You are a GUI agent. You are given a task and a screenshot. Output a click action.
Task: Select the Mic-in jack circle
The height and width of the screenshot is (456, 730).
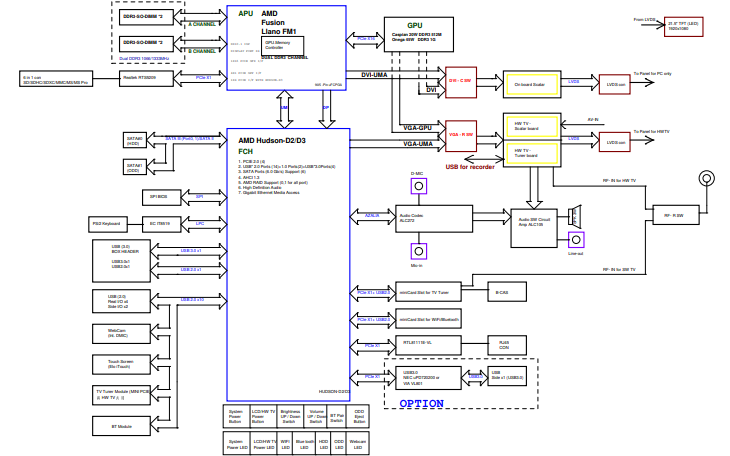419,252
